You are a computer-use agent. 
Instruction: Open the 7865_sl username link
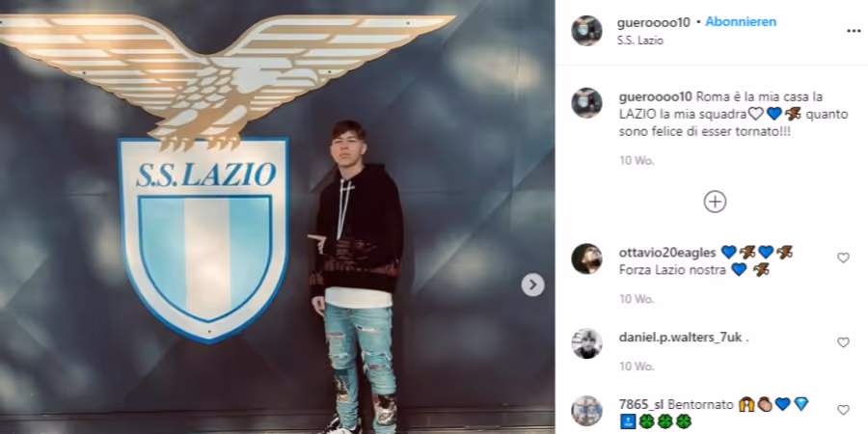[x=641, y=405]
